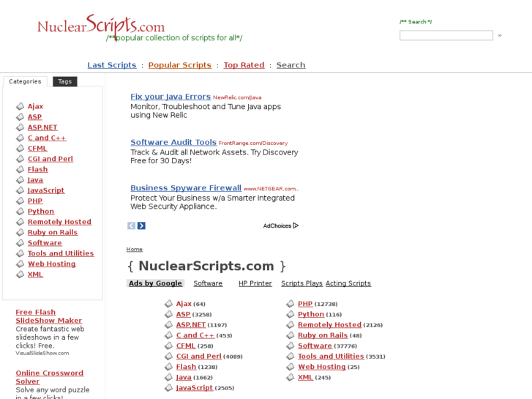This screenshot has height=399, width=532.
Task: Click the tag icon beside sidebar Ajax
Action: pyautogui.click(x=20, y=106)
